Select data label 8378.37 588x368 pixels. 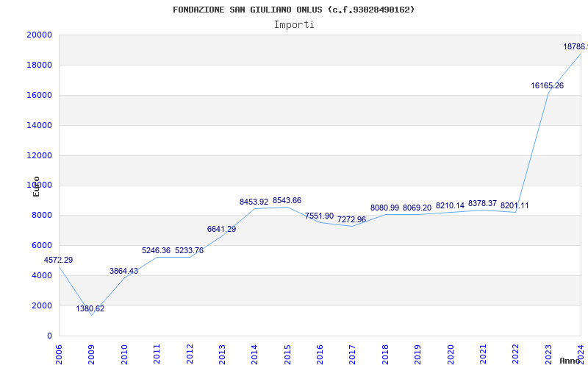click(482, 204)
